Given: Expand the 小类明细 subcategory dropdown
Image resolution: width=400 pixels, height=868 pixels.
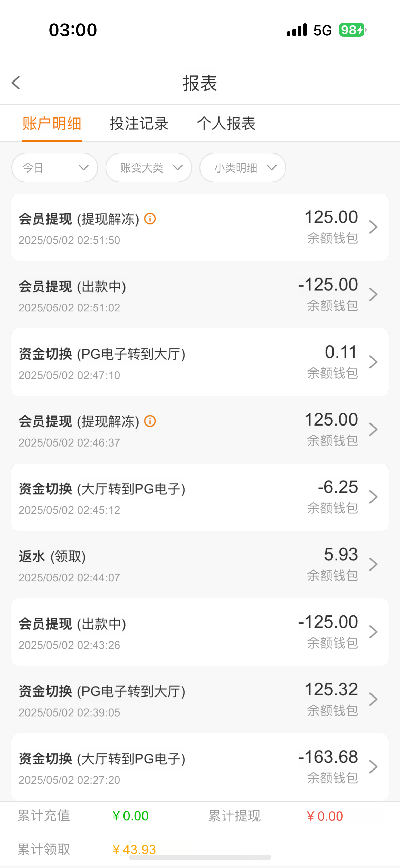Looking at the screenshot, I should (x=243, y=168).
